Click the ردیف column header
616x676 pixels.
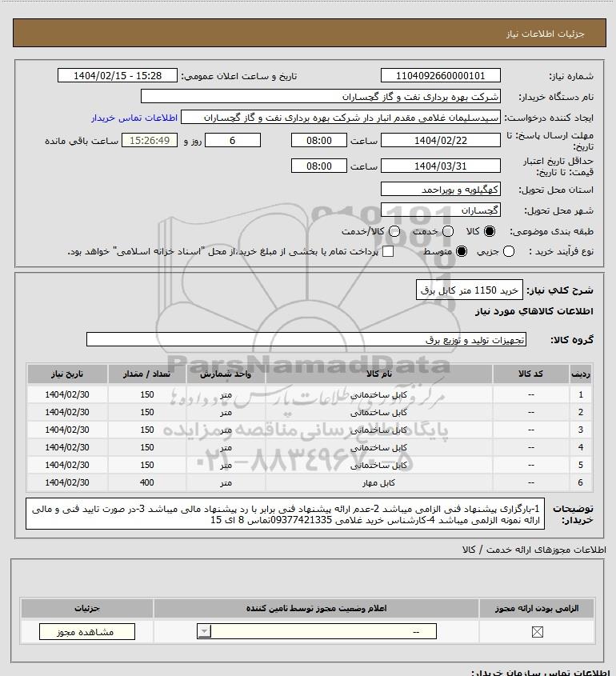tap(581, 374)
